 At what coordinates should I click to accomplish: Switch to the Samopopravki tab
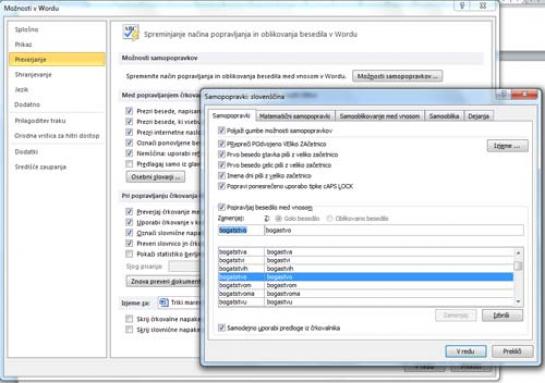pyautogui.click(x=231, y=115)
